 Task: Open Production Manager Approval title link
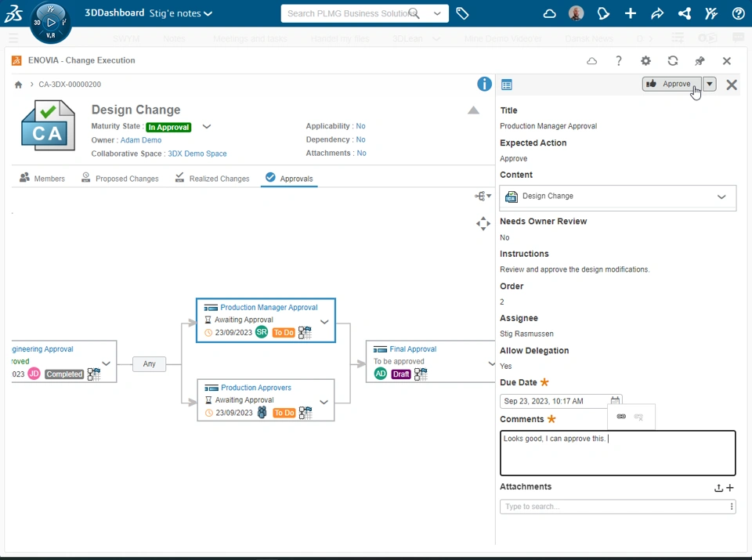point(269,307)
